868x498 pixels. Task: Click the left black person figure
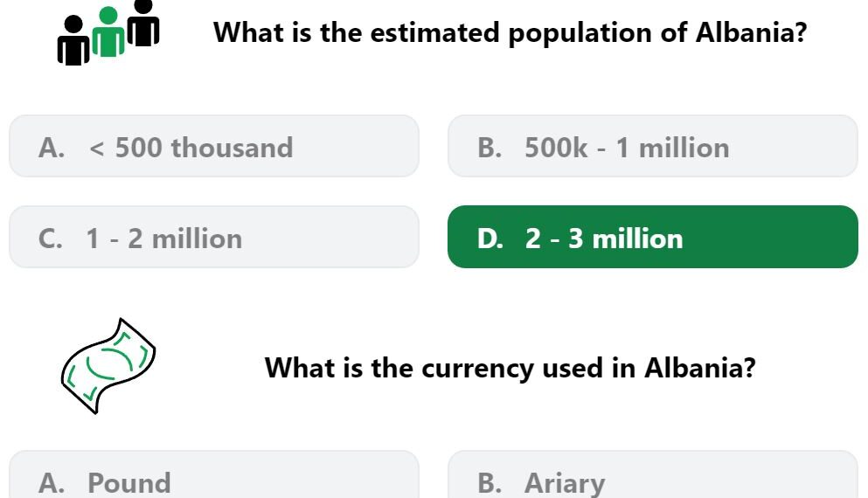[x=73, y=40]
